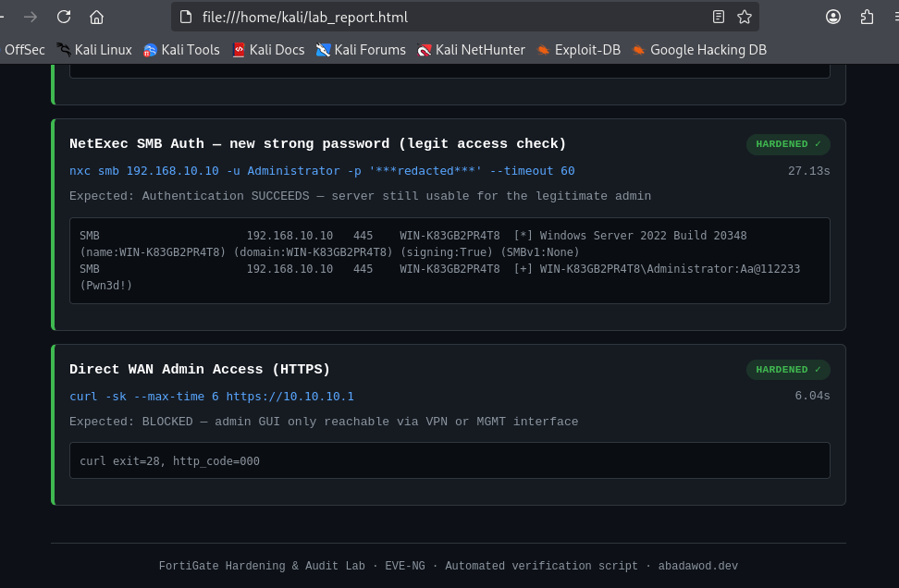
Task: Reload the current page
Action: point(64,18)
